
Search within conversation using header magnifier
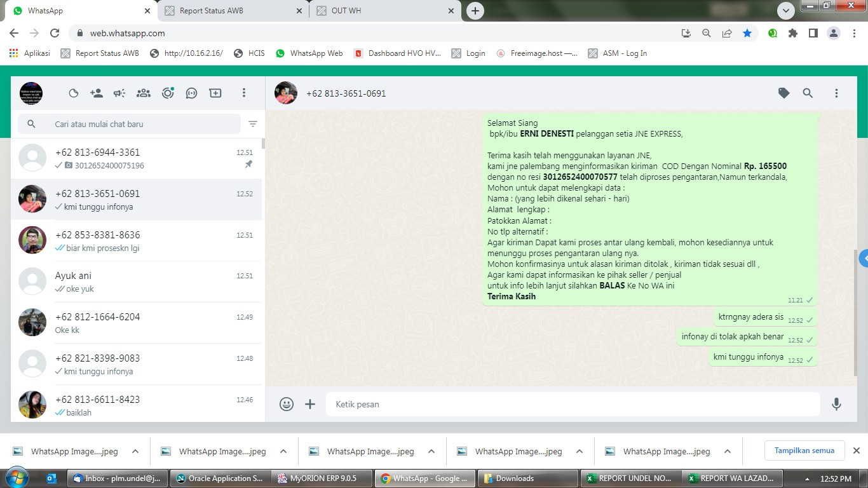click(x=808, y=93)
